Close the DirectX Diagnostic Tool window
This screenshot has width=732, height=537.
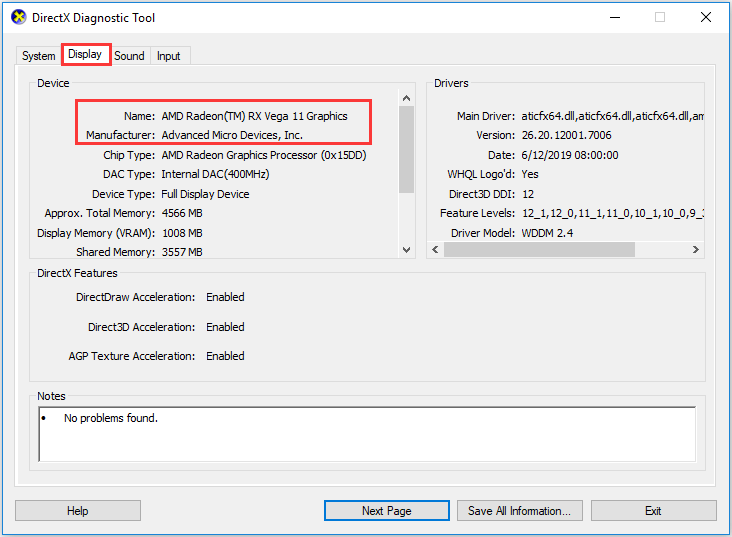tap(706, 18)
